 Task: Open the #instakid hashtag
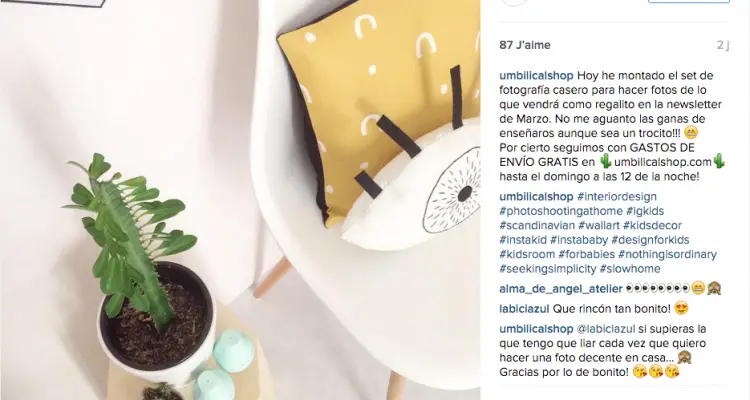(x=523, y=240)
